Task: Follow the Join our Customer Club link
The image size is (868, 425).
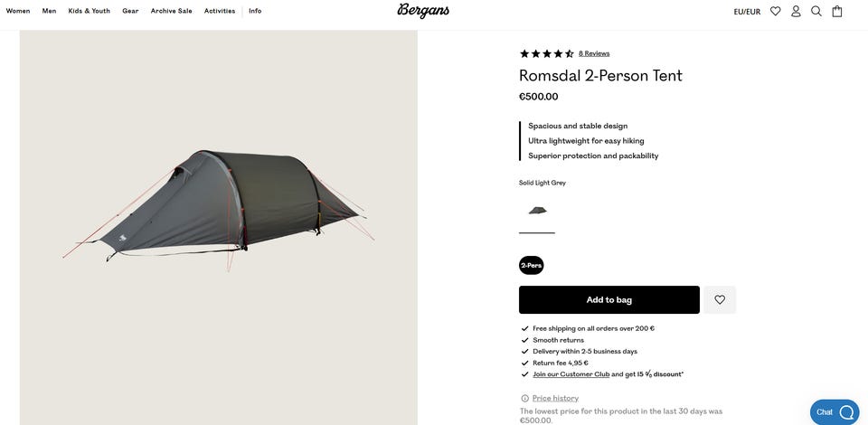Action: (571, 374)
